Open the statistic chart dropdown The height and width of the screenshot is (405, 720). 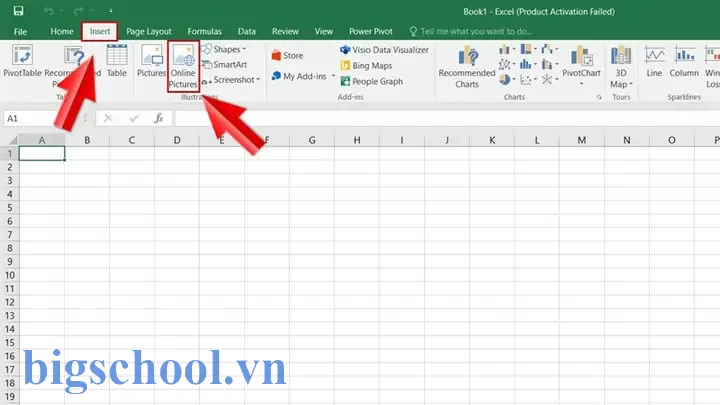coord(529,64)
